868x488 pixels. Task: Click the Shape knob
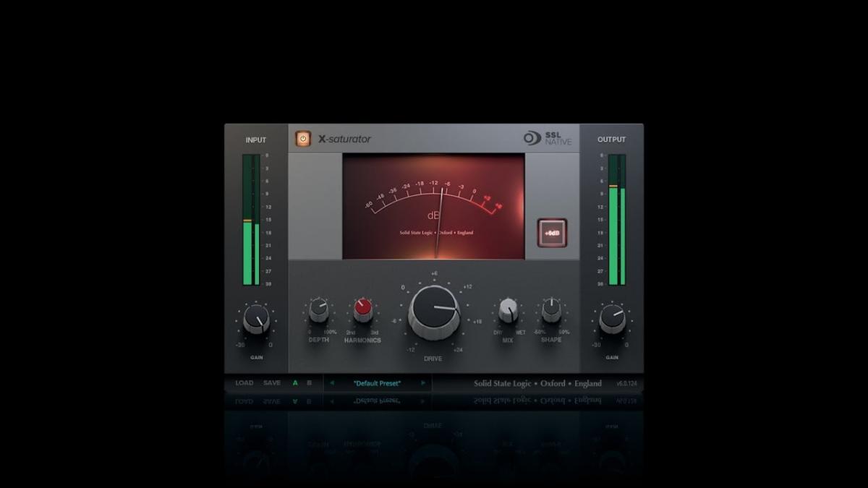pos(551,310)
